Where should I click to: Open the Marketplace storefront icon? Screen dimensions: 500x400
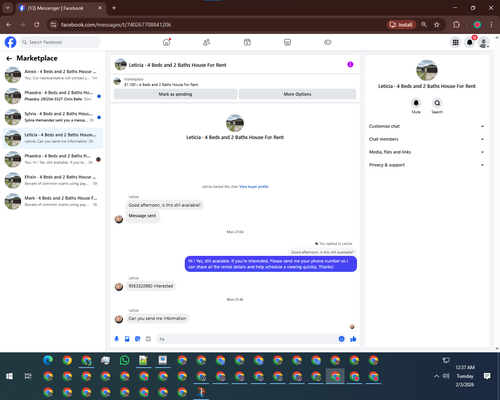tap(287, 42)
